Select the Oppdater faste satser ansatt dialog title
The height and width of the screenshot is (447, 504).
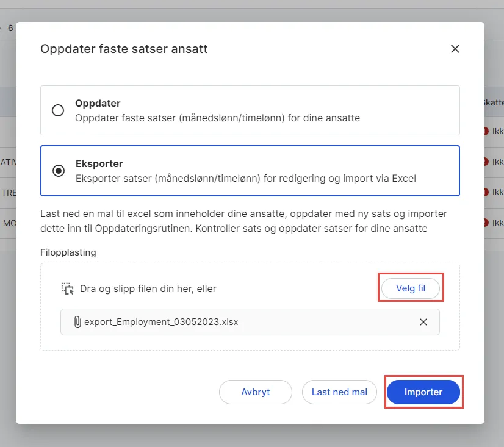[x=124, y=49]
